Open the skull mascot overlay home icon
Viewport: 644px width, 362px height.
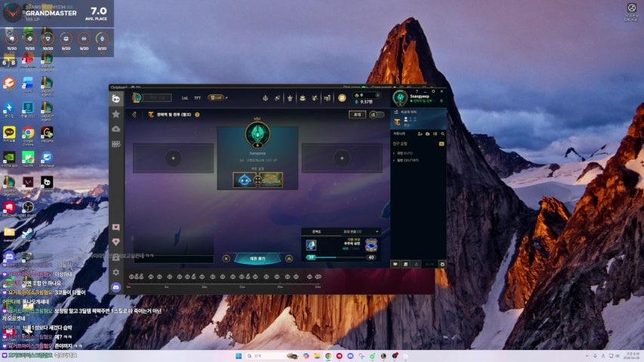click(116, 98)
